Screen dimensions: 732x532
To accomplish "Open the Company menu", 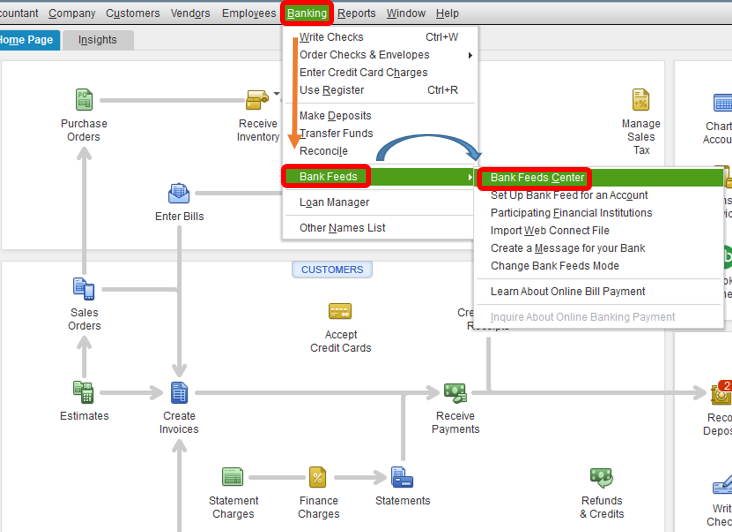I will [72, 14].
